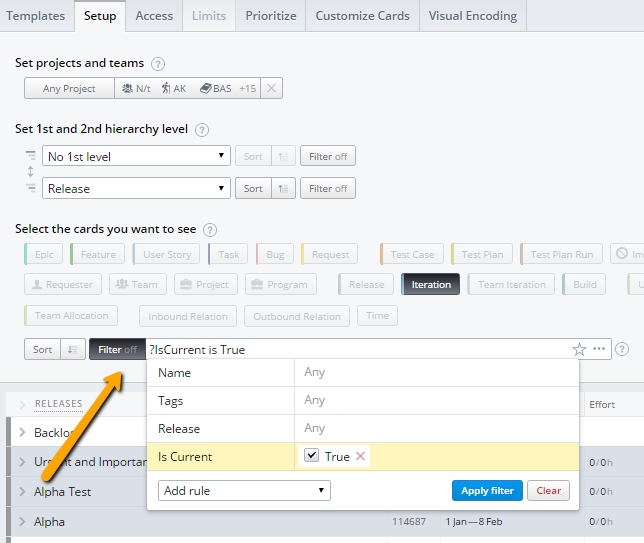The width and height of the screenshot is (644, 543).
Task: Click the teams selector showing N/t AK BAS
Action: coord(187,88)
